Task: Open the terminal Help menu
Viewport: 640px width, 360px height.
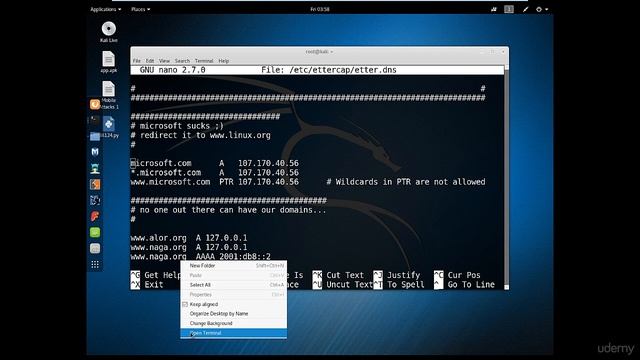Action: [224, 61]
